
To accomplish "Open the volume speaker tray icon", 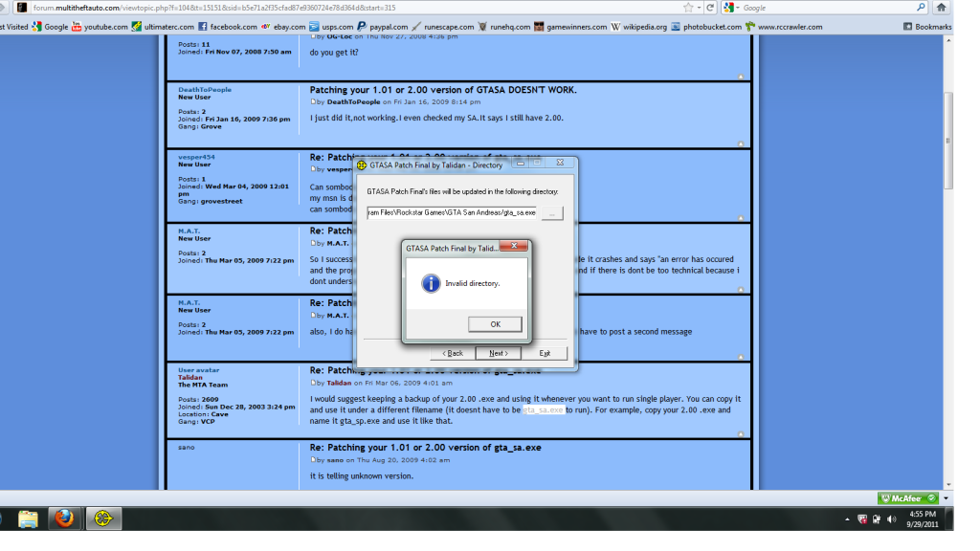I will (x=891, y=519).
